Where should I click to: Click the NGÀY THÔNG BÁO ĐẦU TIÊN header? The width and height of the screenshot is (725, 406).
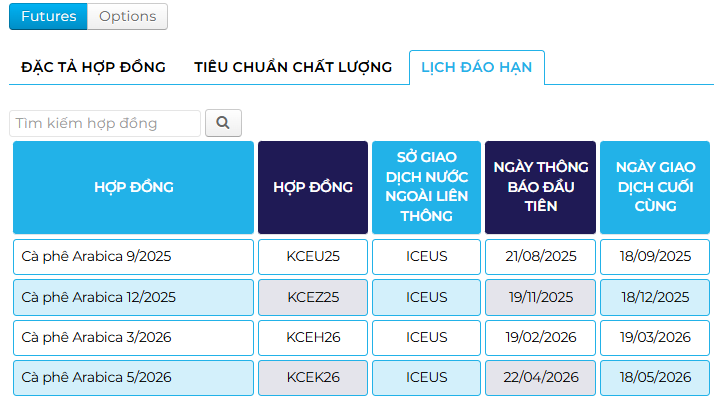point(541,187)
